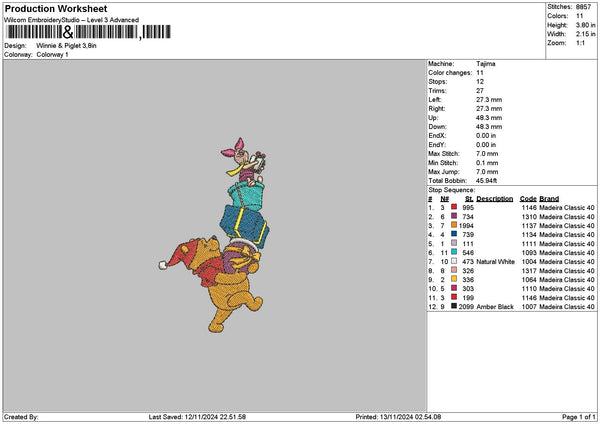Click thread code '1134' in row 4
600x424 pixels.
(x=529, y=235)
